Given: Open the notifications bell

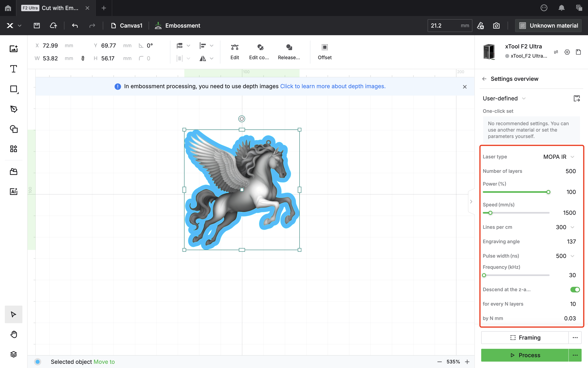Looking at the screenshot, I should tap(561, 8).
